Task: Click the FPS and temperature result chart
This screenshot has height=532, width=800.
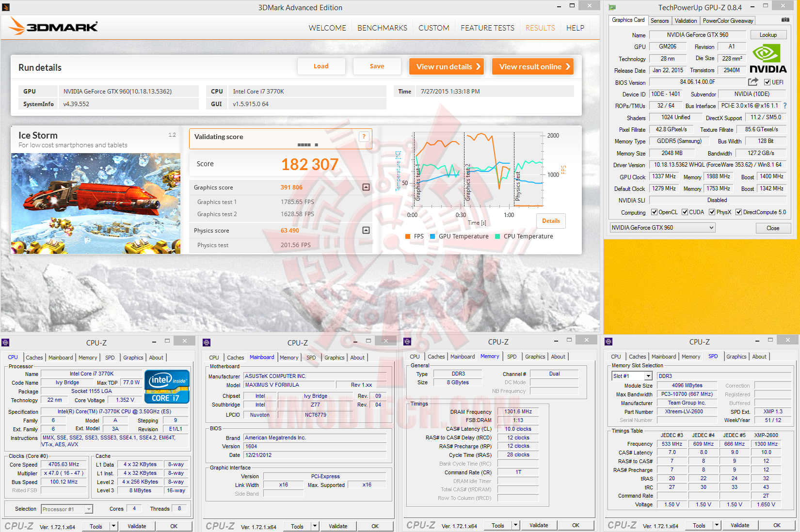Action: point(478,170)
